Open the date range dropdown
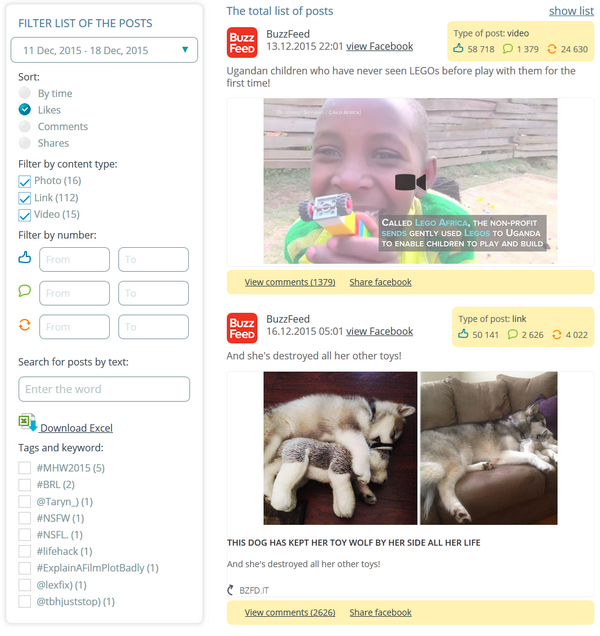Viewport: 600px width, 636px height. click(x=104, y=50)
